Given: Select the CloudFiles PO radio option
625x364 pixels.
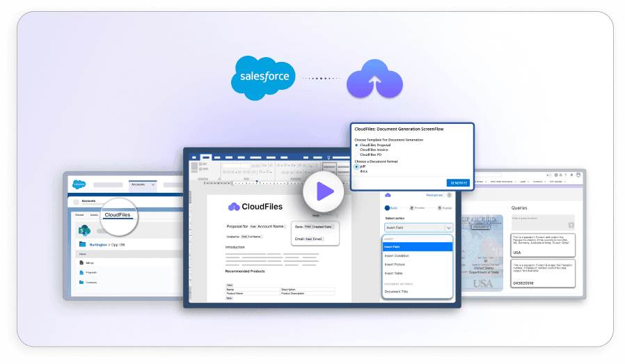Looking at the screenshot, I should point(356,155).
